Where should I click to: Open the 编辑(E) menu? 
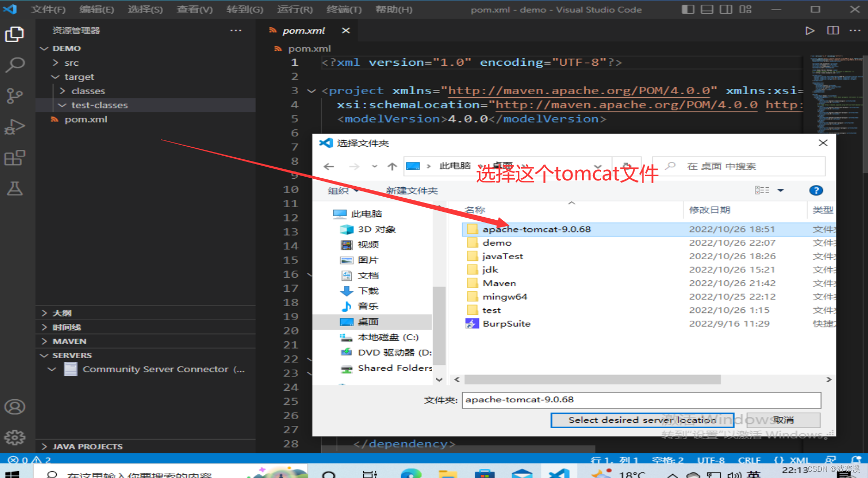click(96, 9)
